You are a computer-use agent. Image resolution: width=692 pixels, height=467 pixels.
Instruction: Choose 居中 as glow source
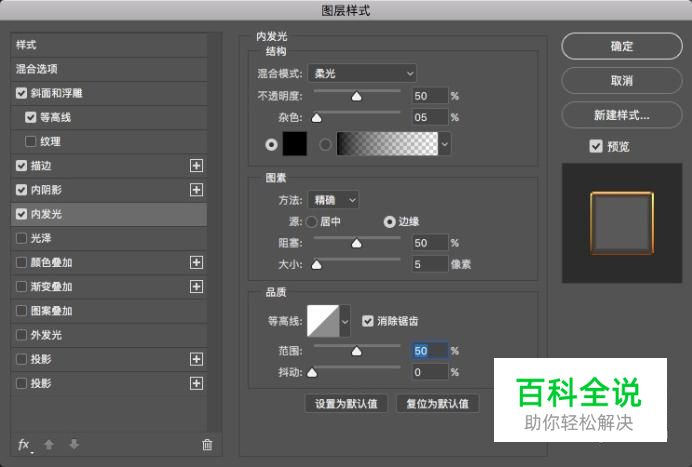click(312, 222)
